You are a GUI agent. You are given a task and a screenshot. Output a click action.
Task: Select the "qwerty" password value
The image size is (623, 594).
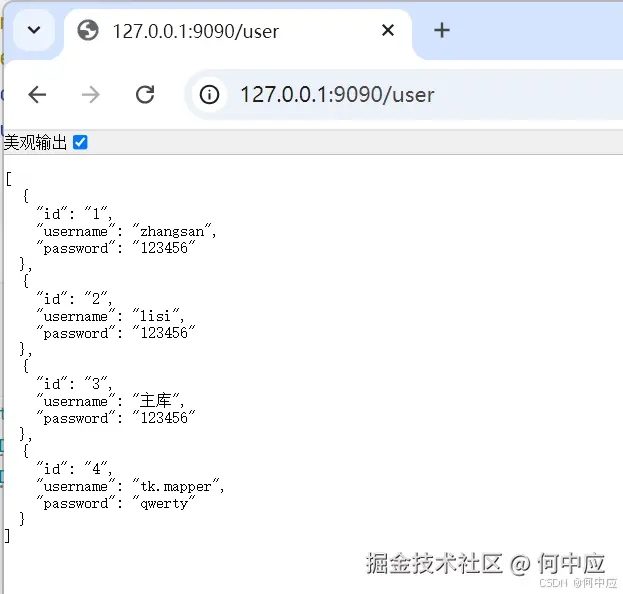tap(164, 503)
